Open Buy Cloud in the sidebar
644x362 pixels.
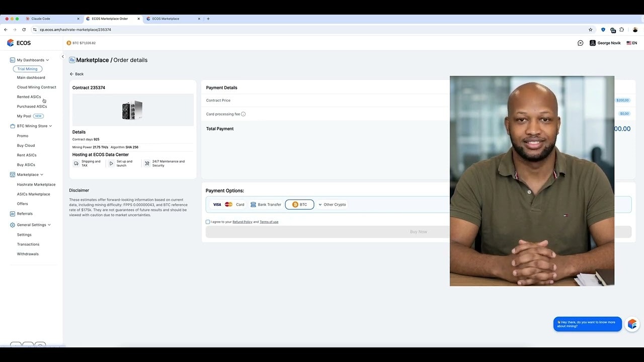(26, 145)
